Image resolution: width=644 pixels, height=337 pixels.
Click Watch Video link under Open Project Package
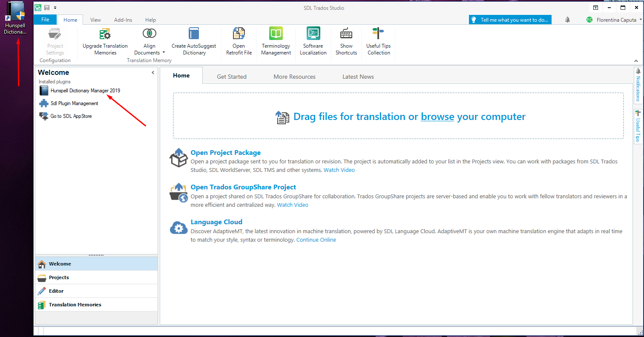pyautogui.click(x=339, y=170)
